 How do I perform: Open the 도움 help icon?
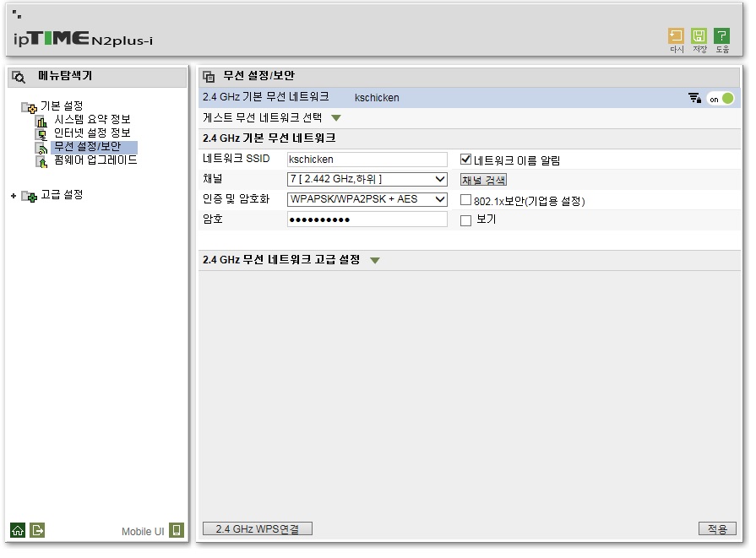coord(721,36)
